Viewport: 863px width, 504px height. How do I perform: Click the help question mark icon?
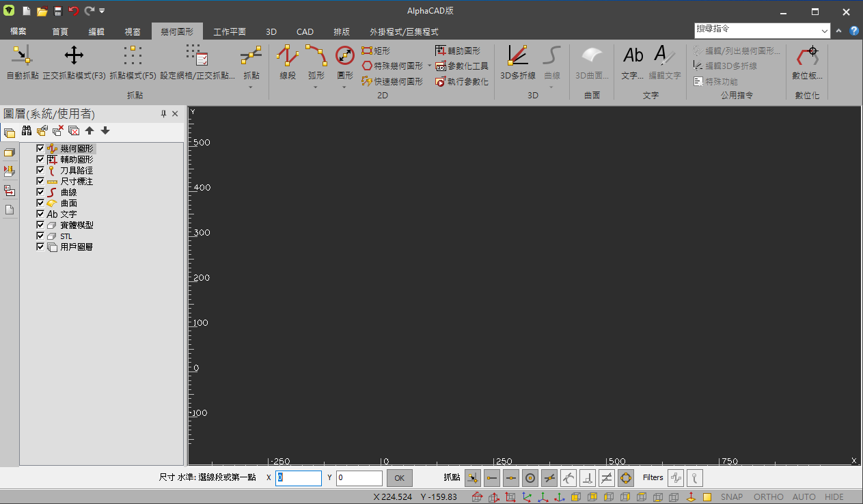[x=854, y=31]
